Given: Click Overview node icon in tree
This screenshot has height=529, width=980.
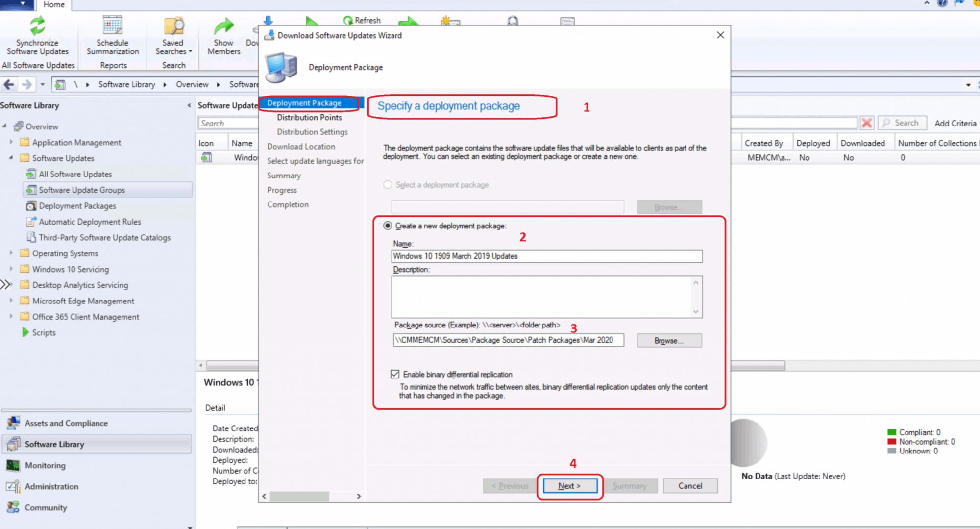Looking at the screenshot, I should pyautogui.click(x=19, y=126).
